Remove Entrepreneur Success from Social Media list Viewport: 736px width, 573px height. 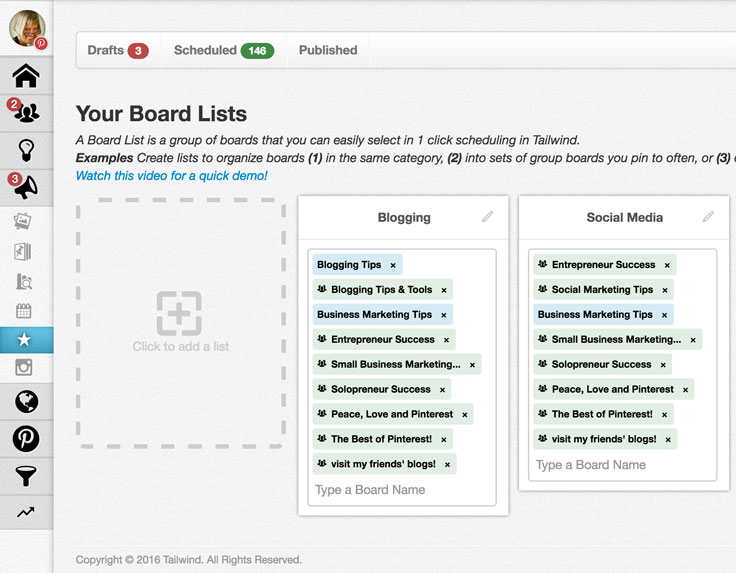(x=667, y=265)
